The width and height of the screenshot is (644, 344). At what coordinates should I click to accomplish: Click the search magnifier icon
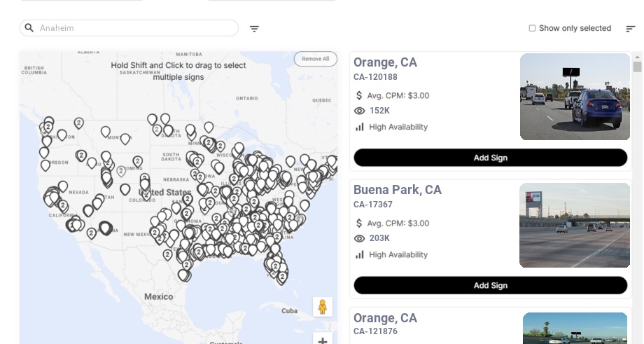pyautogui.click(x=29, y=28)
